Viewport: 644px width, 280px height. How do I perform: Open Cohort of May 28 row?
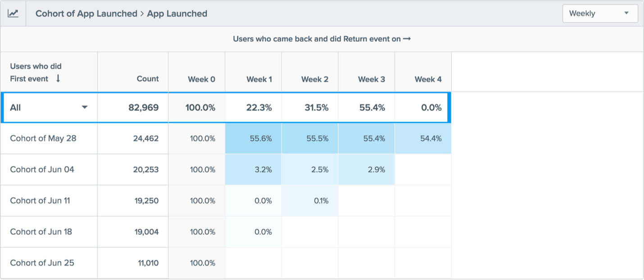point(43,138)
